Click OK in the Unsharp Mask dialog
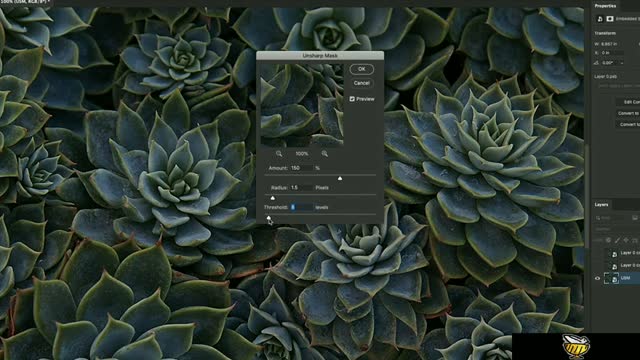Viewport: 640px width, 360px height. click(x=362, y=69)
